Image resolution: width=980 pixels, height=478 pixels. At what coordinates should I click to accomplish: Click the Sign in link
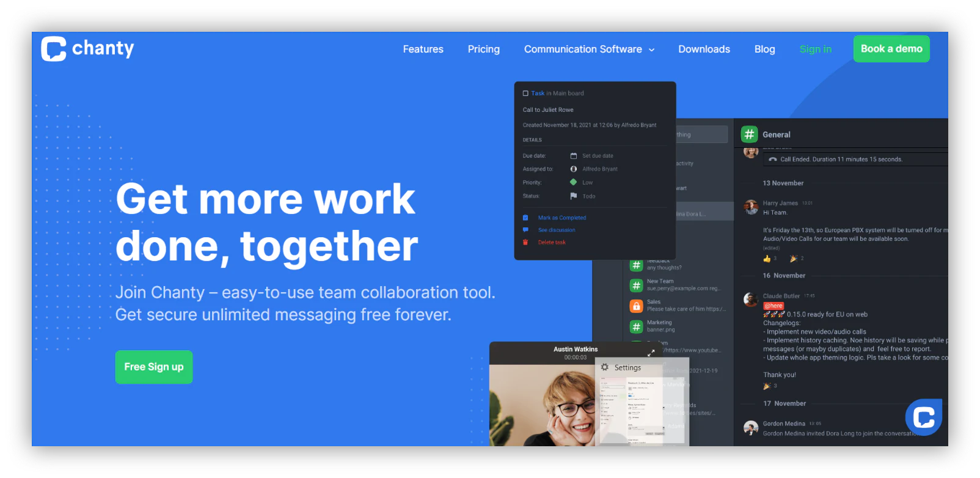point(816,49)
